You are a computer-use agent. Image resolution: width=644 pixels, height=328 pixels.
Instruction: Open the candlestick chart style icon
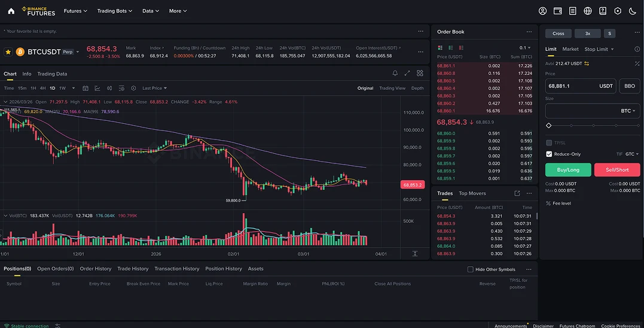109,89
